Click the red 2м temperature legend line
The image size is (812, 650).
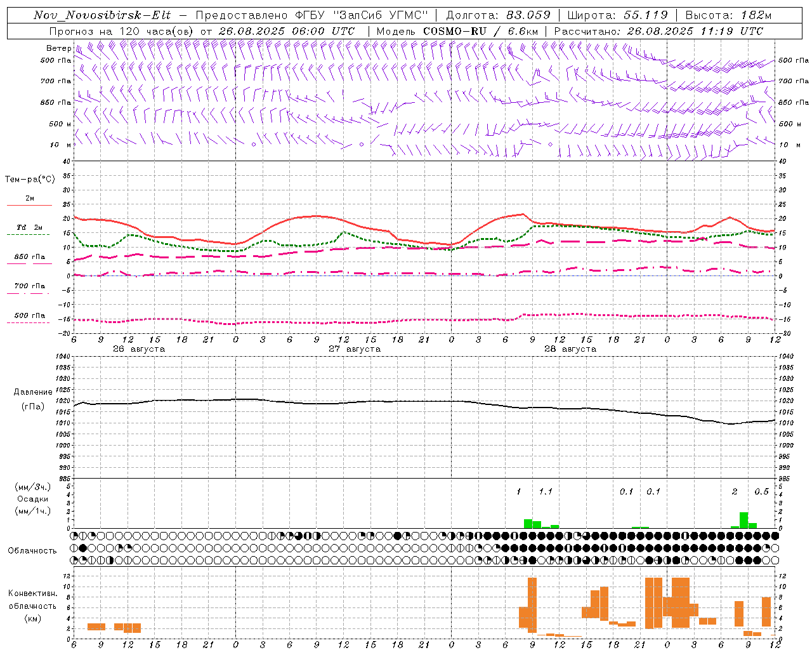(x=29, y=206)
